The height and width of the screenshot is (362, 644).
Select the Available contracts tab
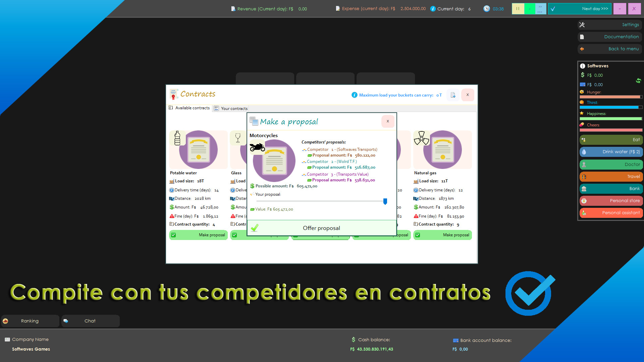(x=189, y=108)
